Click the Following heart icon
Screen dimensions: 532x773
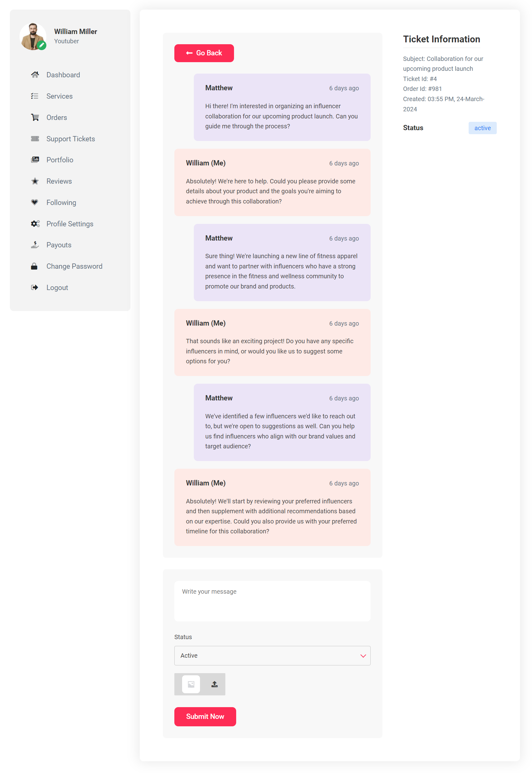pyautogui.click(x=35, y=202)
